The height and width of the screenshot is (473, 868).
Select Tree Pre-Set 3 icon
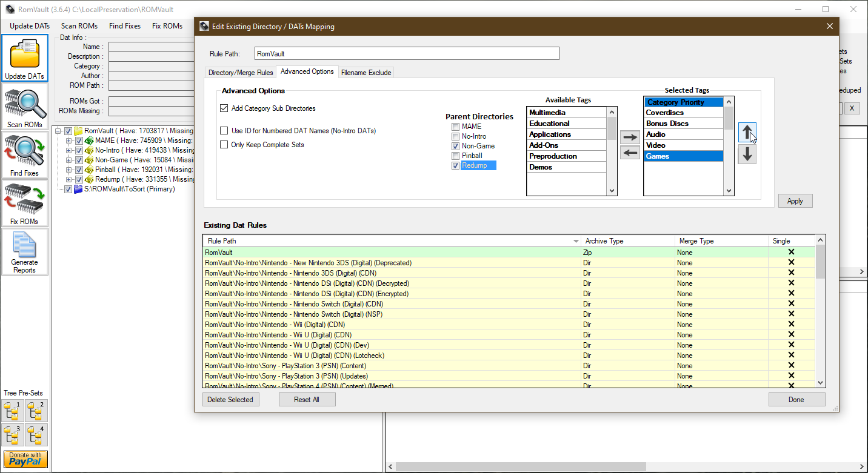pos(13,435)
